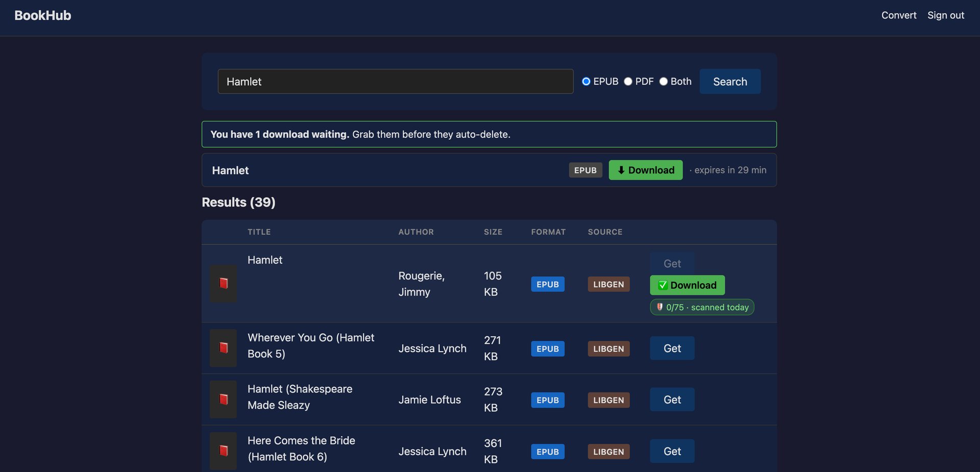This screenshot has height=472, width=980.
Task: Go to the BookHub home logo
Action: (x=43, y=15)
